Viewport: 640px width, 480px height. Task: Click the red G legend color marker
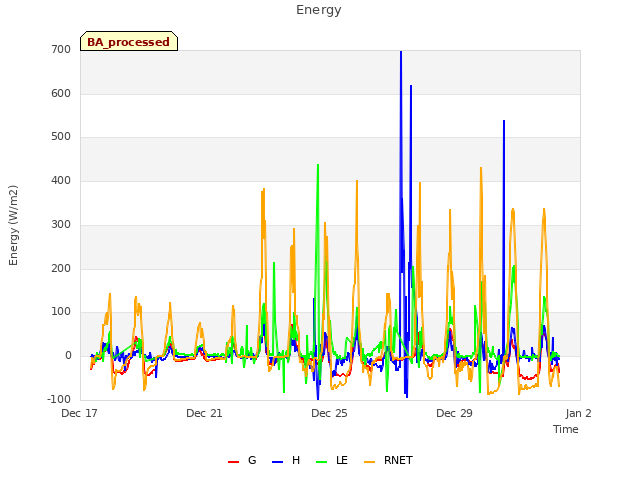(x=233, y=462)
